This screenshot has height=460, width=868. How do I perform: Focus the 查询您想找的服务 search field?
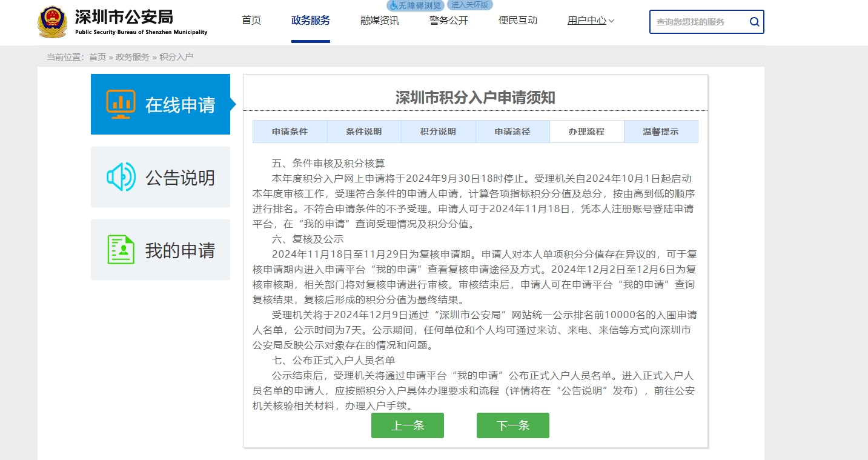700,22
